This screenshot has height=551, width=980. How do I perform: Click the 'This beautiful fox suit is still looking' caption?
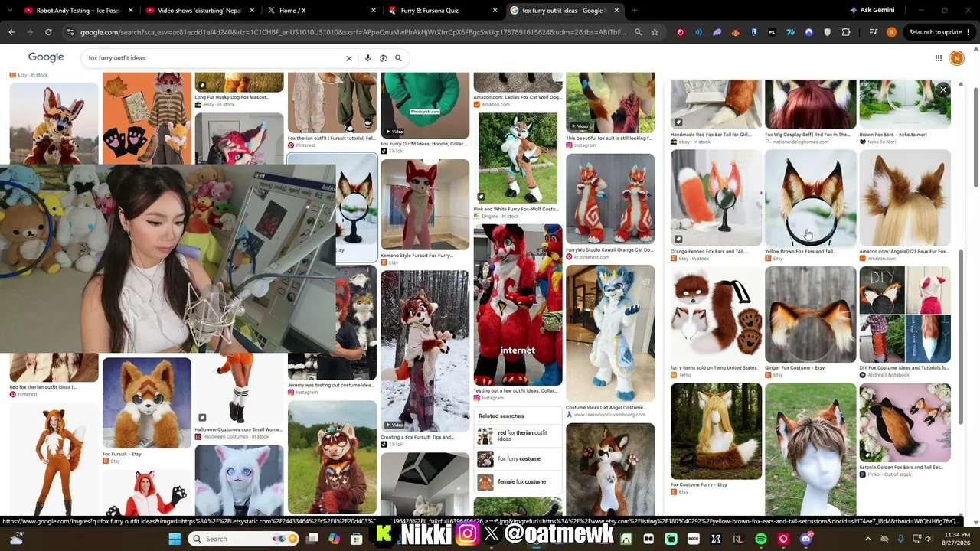[x=610, y=139]
